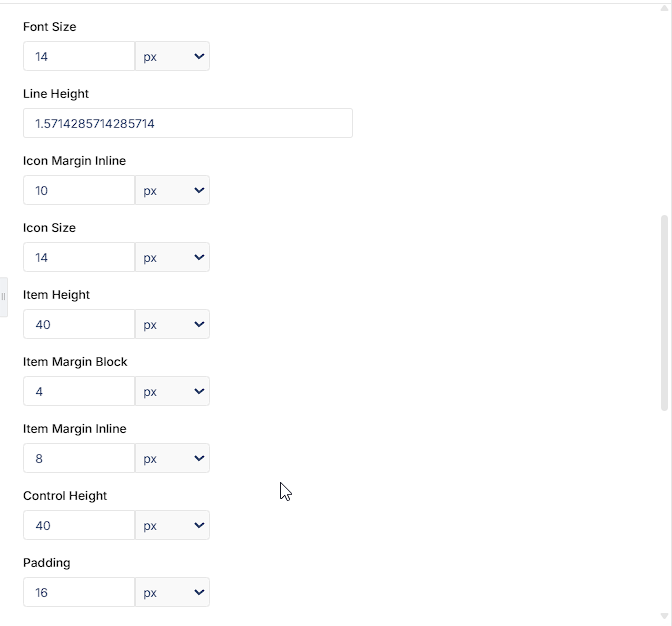Click the scroll down arrow of scrollbar
672x626 pixels.
click(x=664, y=616)
